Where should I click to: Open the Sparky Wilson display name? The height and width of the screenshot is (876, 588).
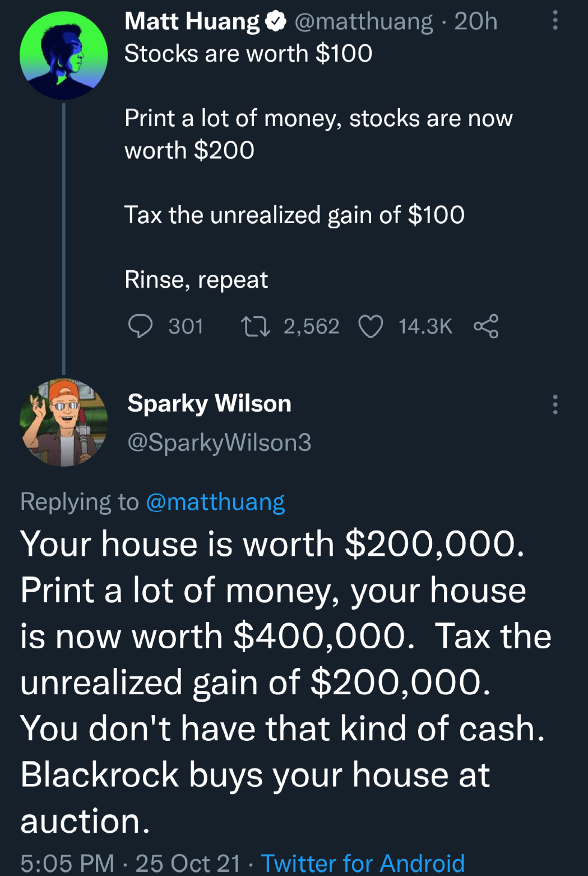coord(209,403)
